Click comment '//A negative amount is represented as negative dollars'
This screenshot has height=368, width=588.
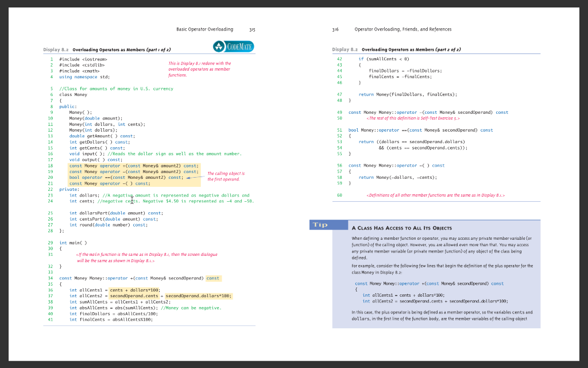pos(176,195)
